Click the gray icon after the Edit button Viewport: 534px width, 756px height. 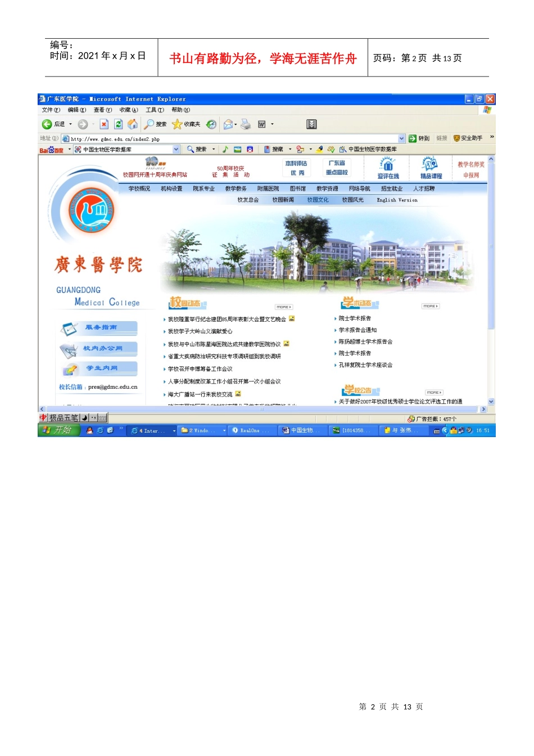point(311,124)
